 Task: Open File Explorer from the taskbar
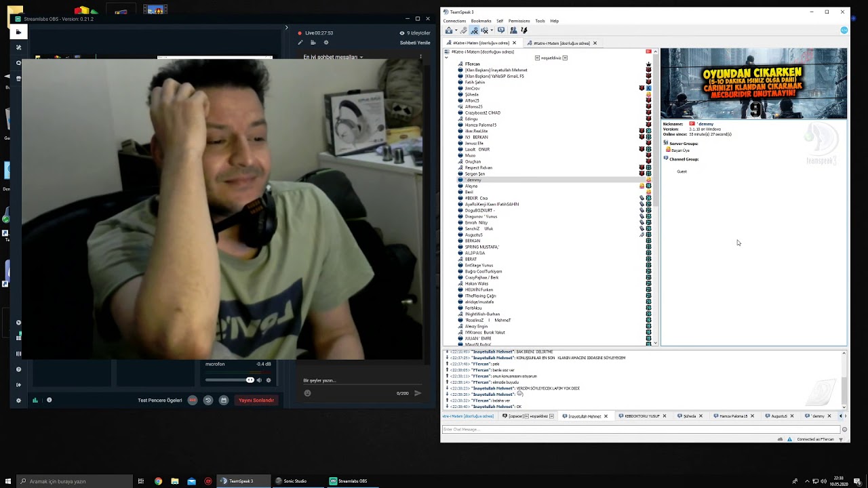[175, 481]
